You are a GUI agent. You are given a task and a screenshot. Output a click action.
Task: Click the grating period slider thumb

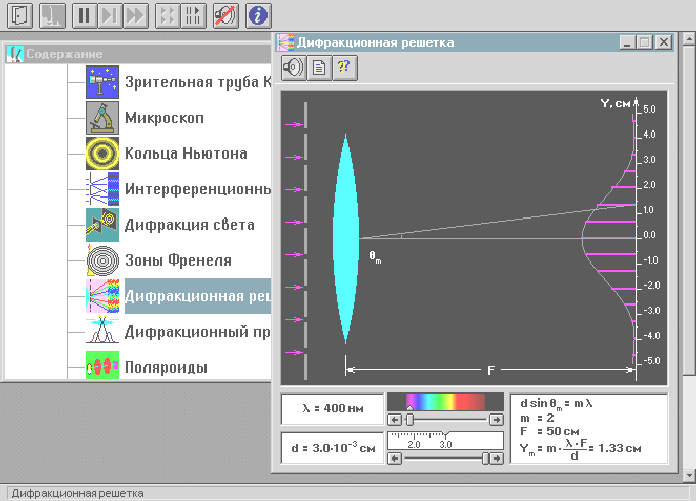click(x=485, y=458)
